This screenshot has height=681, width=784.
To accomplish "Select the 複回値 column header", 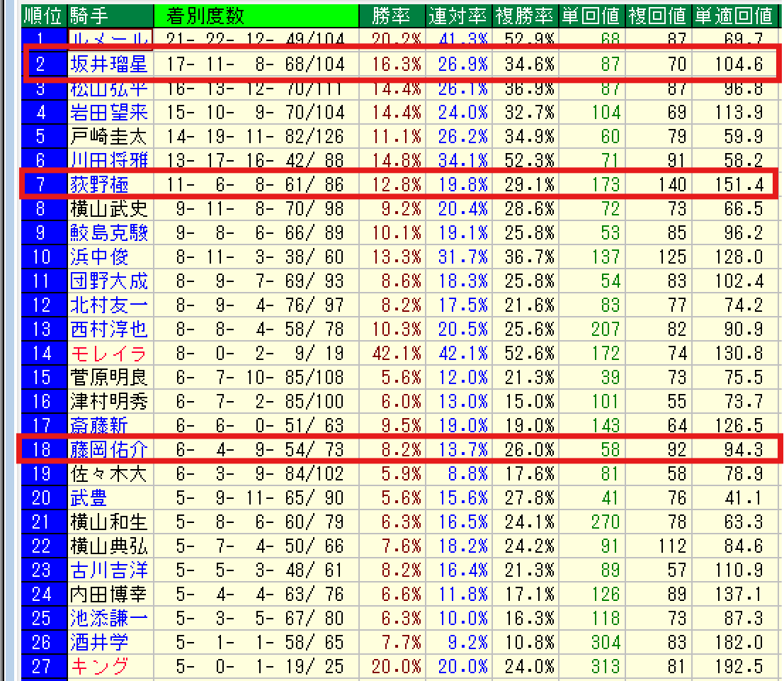I will coord(658,15).
